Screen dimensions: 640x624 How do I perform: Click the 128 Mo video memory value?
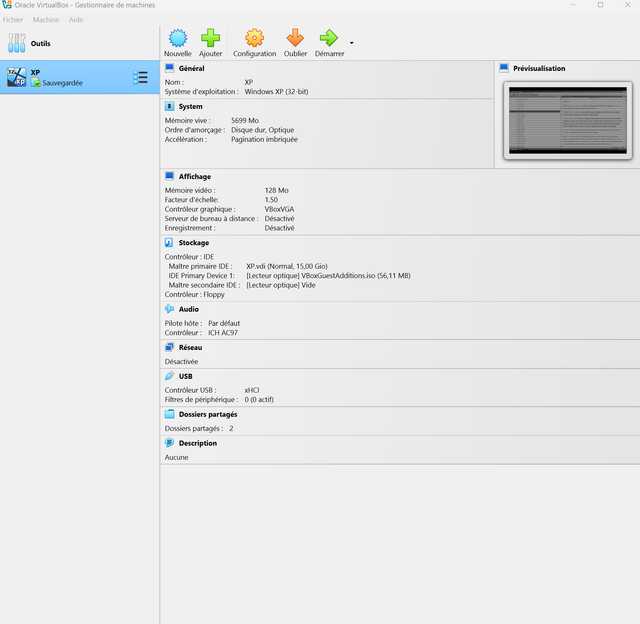pos(277,190)
